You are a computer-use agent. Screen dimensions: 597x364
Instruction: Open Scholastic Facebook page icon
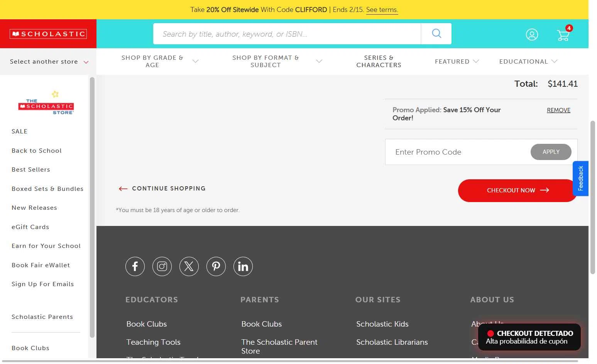coord(135,266)
